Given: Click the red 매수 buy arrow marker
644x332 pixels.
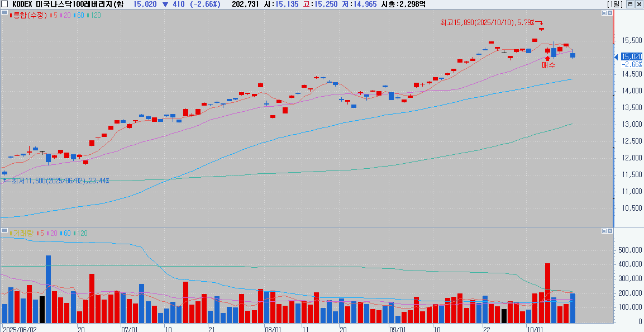Looking at the screenshot, I should click(547, 58).
